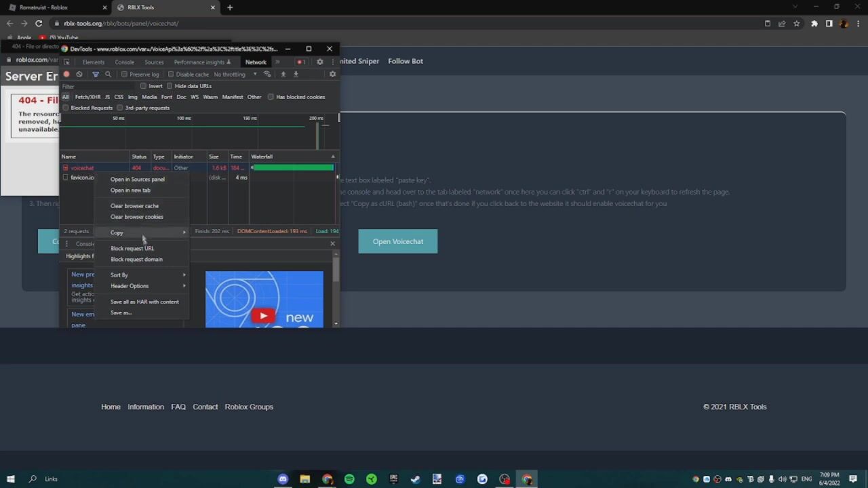The image size is (868, 488).
Task: Open Steam from the taskbar
Action: [416, 479]
